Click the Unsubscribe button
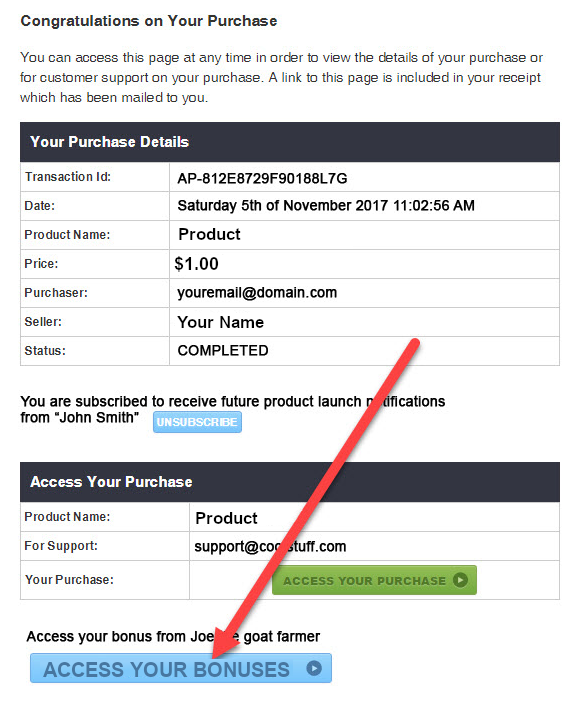 (x=197, y=422)
